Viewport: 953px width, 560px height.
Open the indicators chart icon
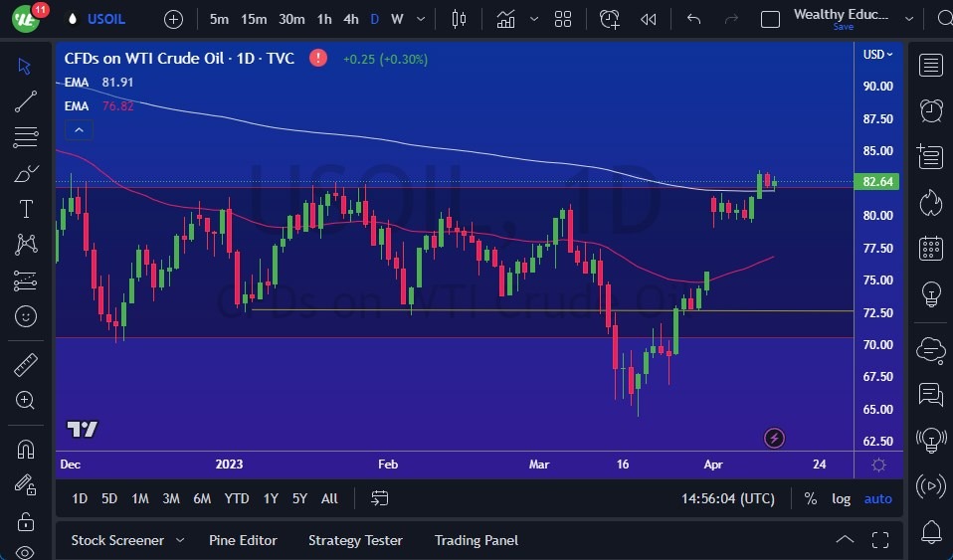coord(505,19)
